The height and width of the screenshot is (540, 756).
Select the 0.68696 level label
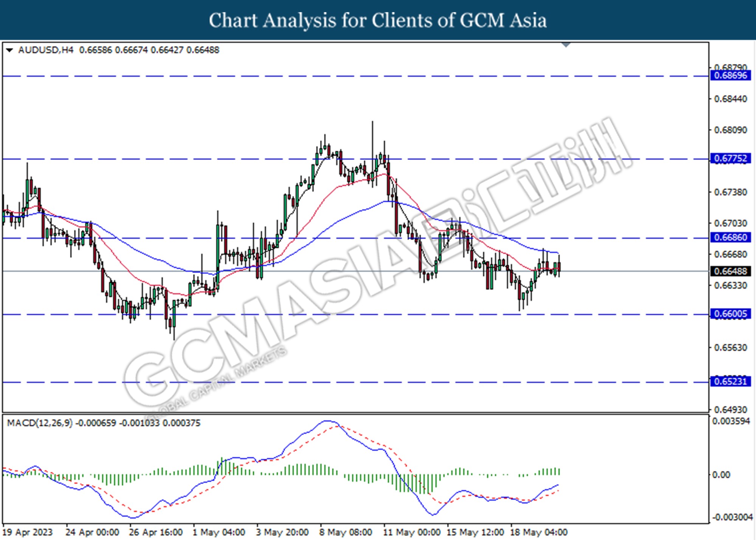[730, 75]
